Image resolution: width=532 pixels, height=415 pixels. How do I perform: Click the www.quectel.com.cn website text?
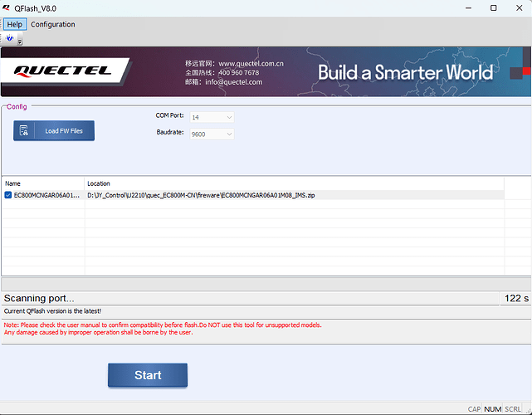pyautogui.click(x=251, y=63)
